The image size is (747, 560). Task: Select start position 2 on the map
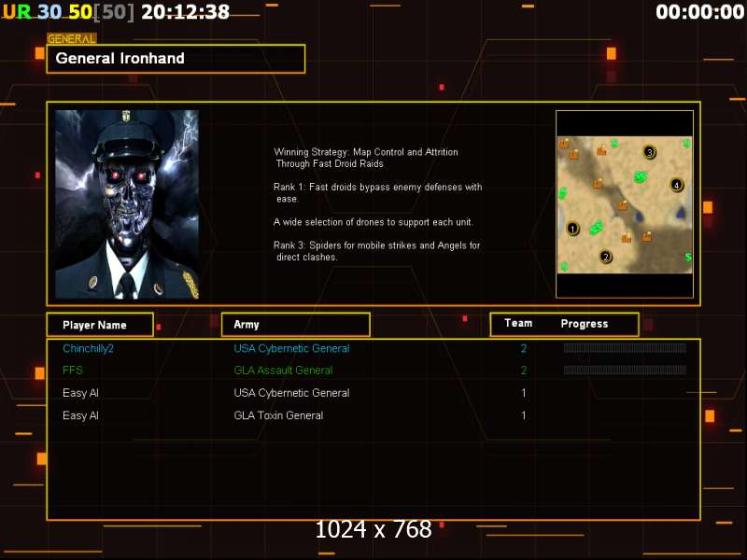[605, 258]
